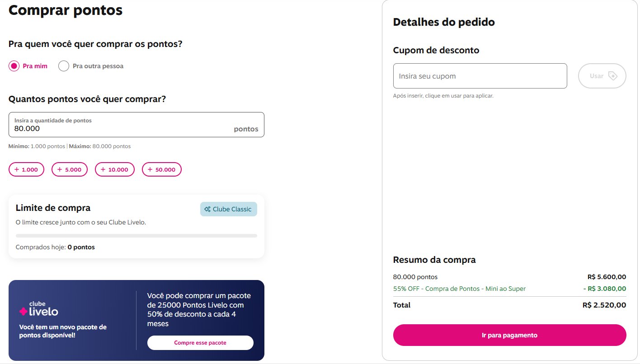Add 1.000 points with quick button

point(26,169)
